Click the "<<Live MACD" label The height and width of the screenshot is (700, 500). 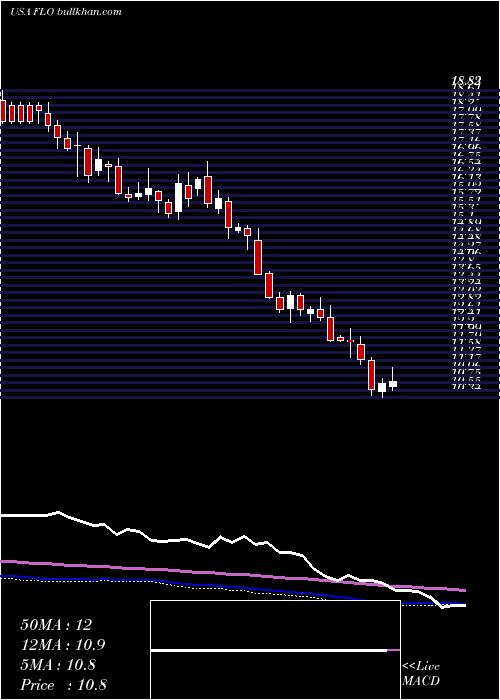(x=421, y=673)
